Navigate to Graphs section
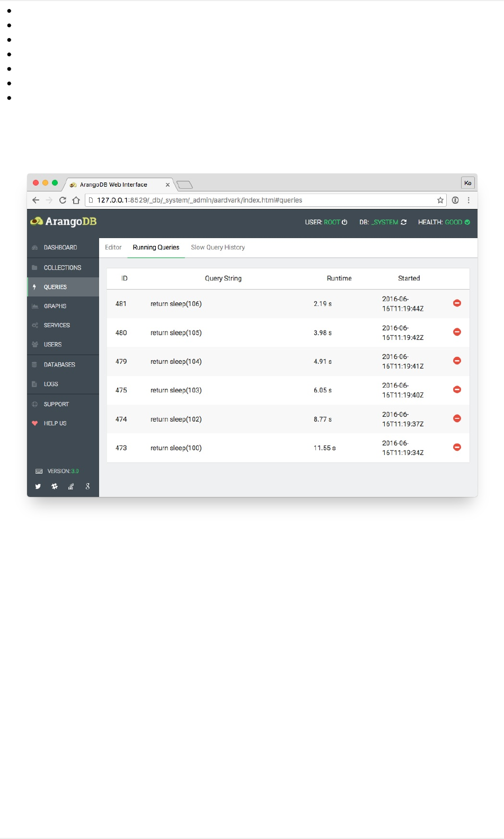504x839 pixels. [x=63, y=306]
